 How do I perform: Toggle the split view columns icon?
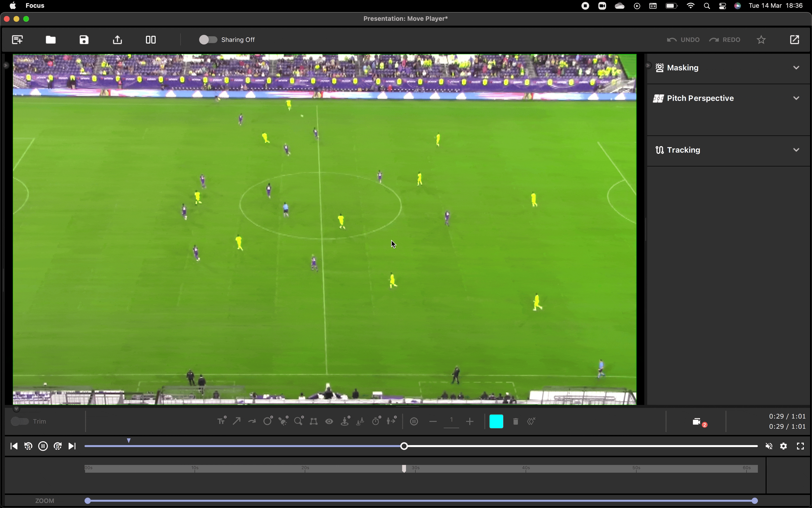[151, 40]
